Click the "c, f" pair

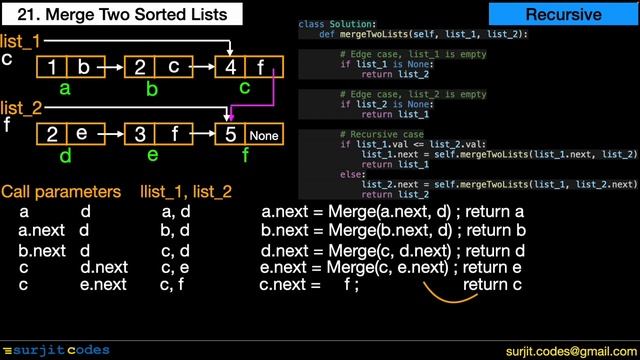point(172,284)
